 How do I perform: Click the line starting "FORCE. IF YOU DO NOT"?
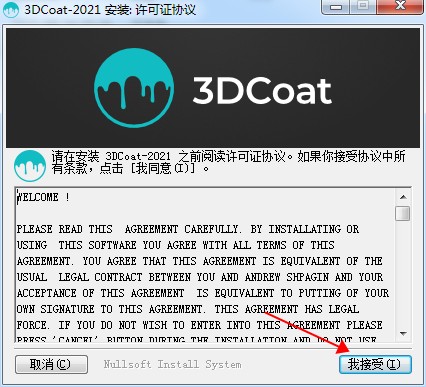click(200, 325)
